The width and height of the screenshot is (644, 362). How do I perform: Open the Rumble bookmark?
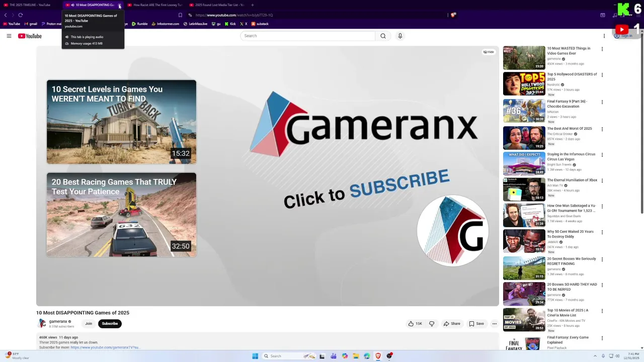(140, 24)
